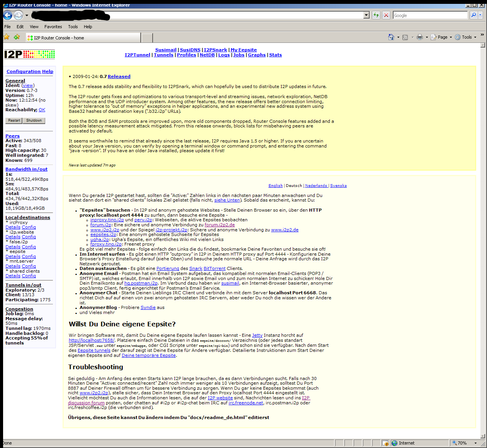Open the http://localhost:7658/ link

92,340
